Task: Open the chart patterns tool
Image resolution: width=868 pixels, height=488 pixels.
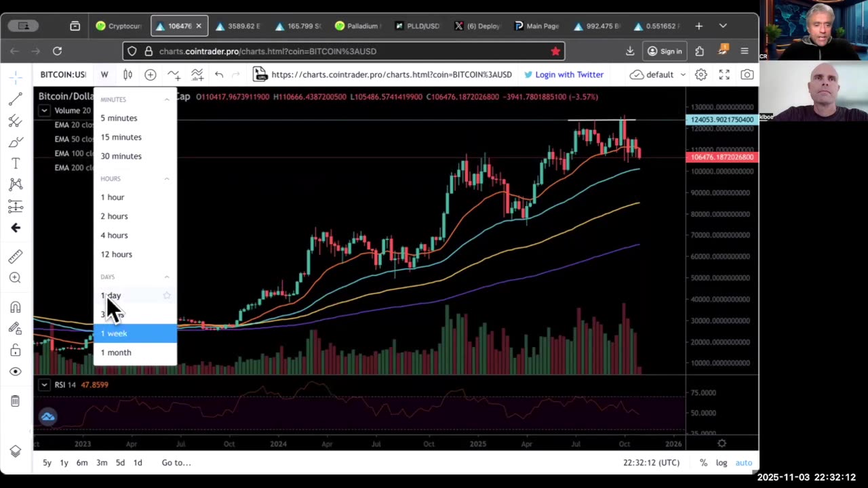Action: click(x=16, y=184)
